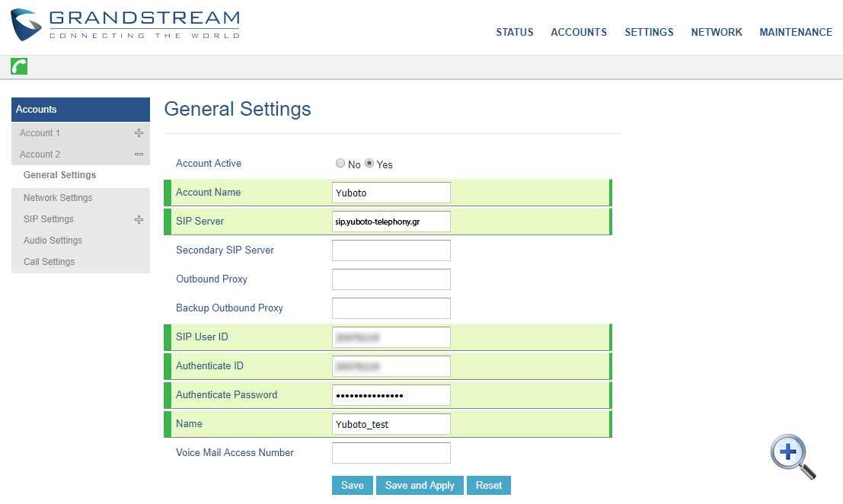Image resolution: width=843 pixels, height=504 pixels.
Task: Click the Reset button
Action: [488, 485]
